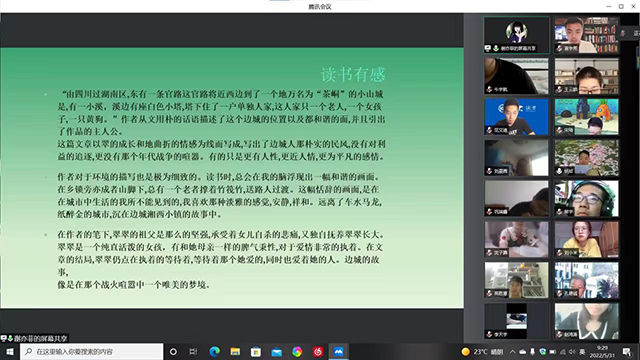Select the participant tile with bookshelf background
Screen dimensions: 640x360
point(587,35)
